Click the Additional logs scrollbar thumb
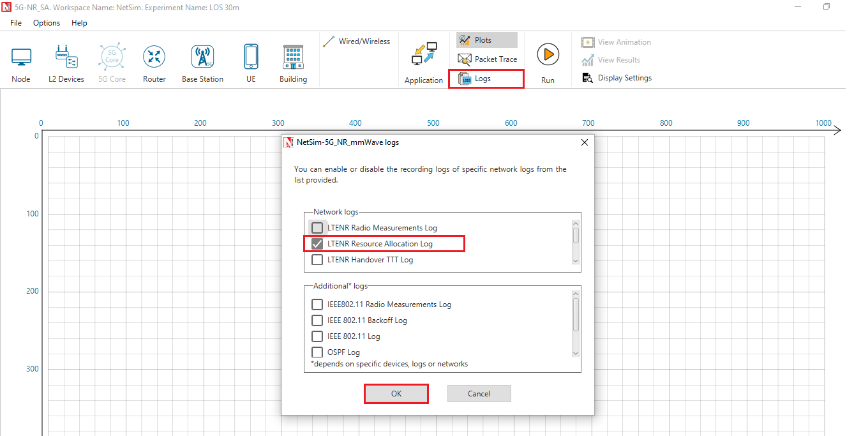 coord(576,315)
